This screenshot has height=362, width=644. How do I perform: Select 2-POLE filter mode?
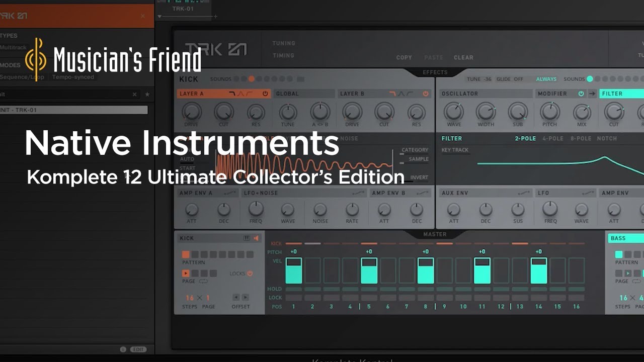(x=525, y=138)
